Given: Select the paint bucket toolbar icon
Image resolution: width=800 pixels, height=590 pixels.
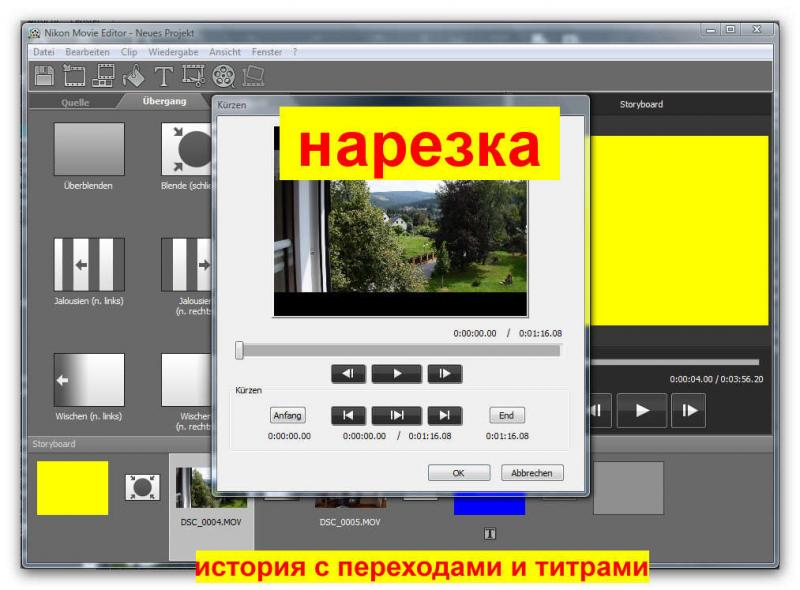Looking at the screenshot, I should pyautogui.click(x=134, y=76).
